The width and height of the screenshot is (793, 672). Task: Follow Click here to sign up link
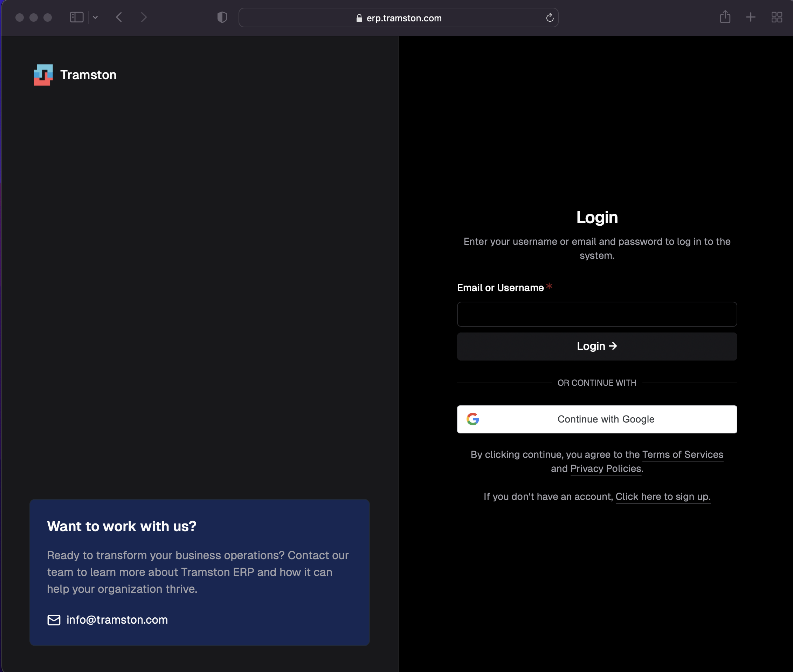click(x=663, y=497)
